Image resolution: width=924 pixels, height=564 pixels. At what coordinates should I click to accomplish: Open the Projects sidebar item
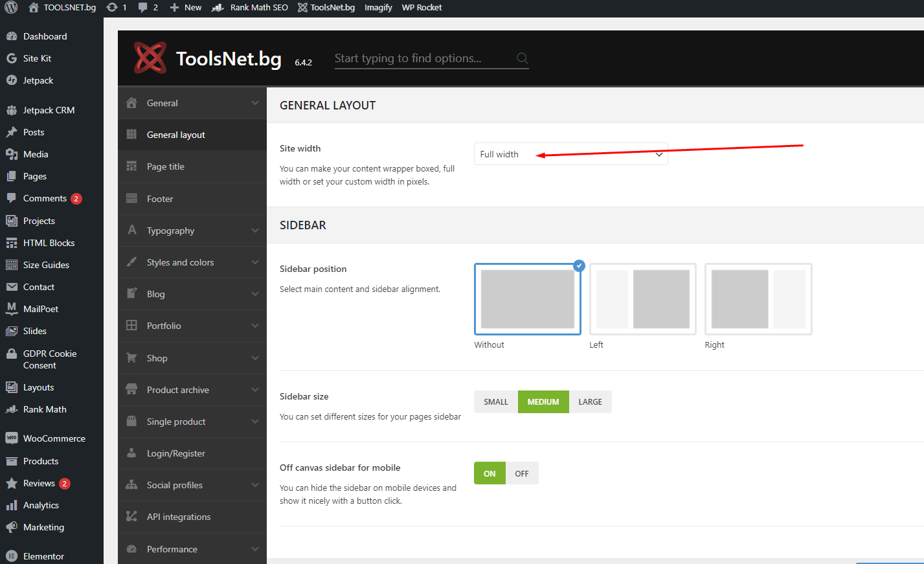coord(52,221)
